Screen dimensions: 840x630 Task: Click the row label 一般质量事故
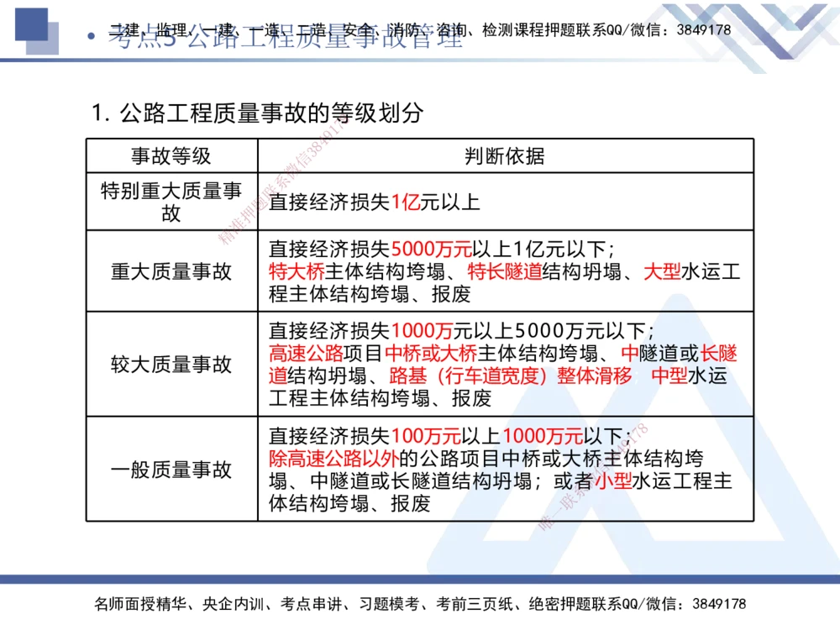coord(171,470)
